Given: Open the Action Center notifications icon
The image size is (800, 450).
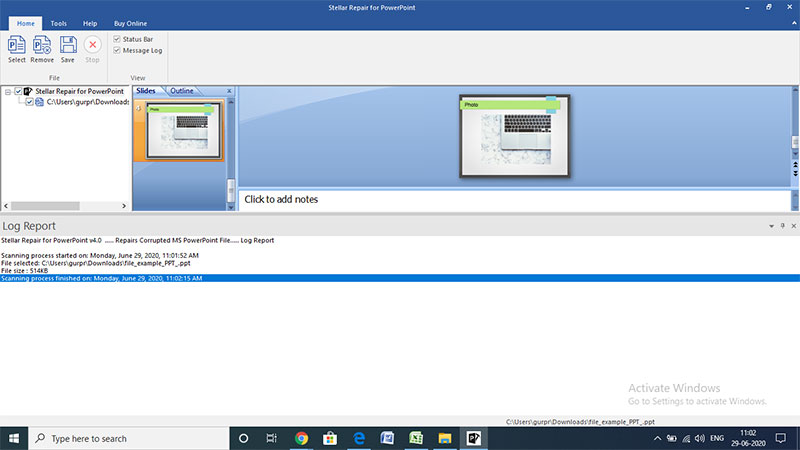Looking at the screenshot, I should (781, 438).
